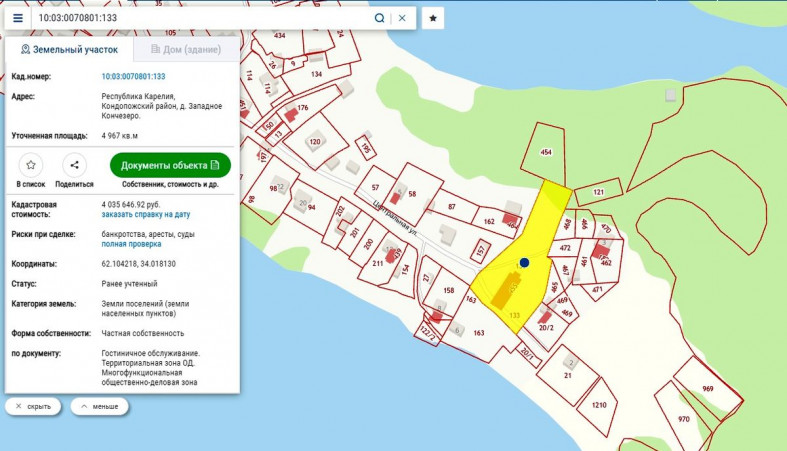Add parcel to list with star icon

point(31,165)
